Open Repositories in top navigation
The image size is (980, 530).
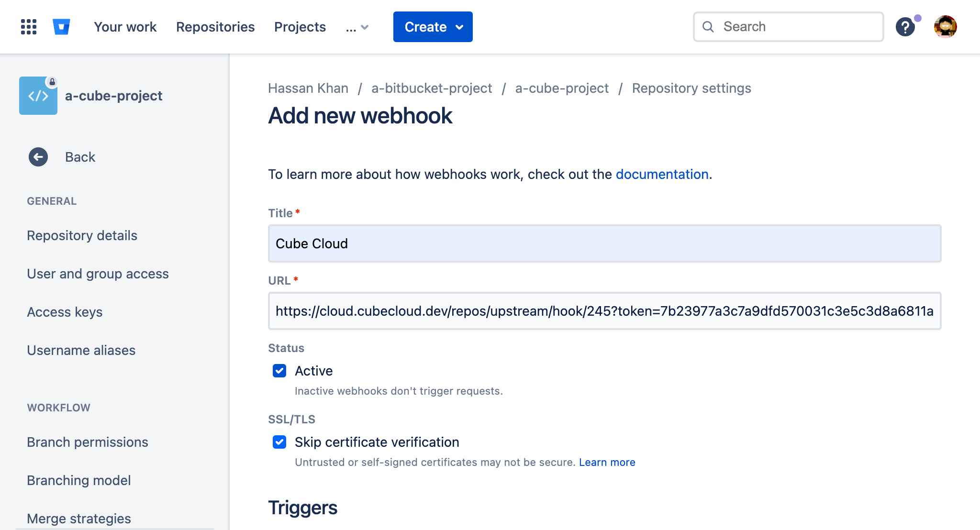(215, 27)
